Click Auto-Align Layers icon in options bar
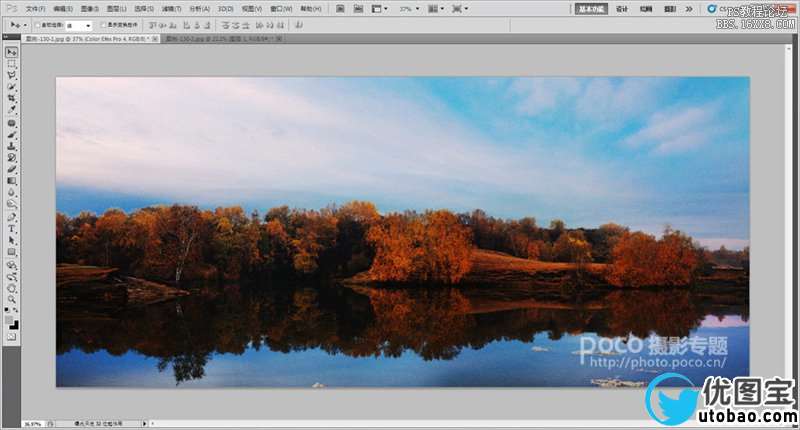 (299, 25)
